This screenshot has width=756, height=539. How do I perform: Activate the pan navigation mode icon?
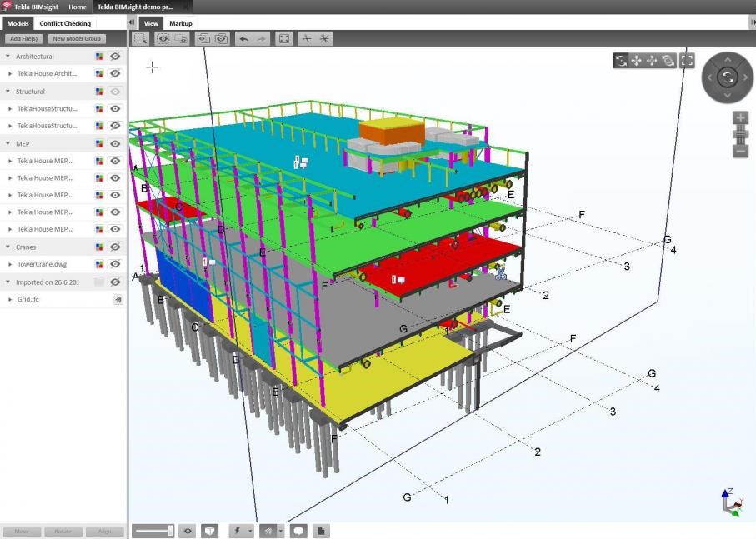pos(637,61)
